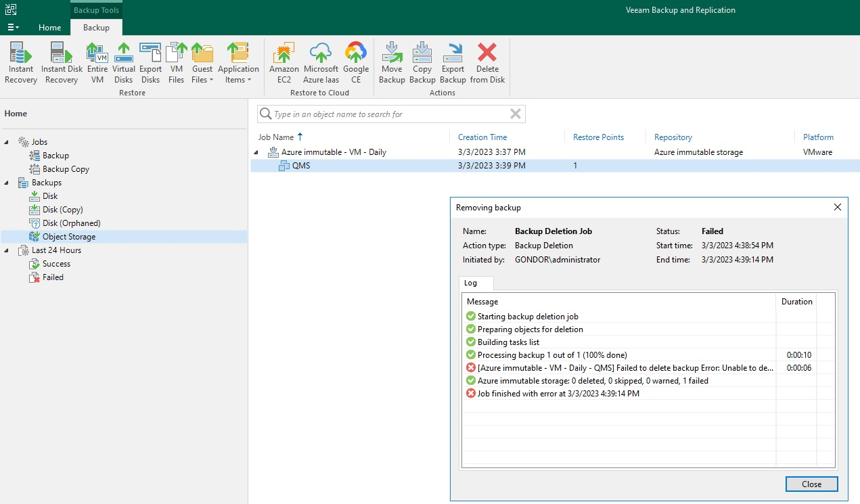Collapse Azure immutable - VM - Daily job row
This screenshot has width=860, height=504.
[x=256, y=152]
